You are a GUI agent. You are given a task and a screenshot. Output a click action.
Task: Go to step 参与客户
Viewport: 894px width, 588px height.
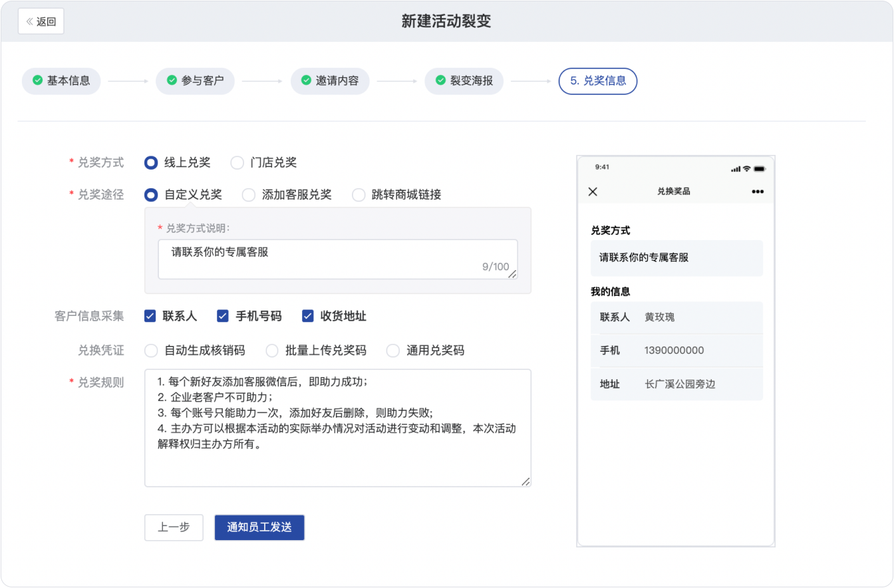[x=196, y=80]
